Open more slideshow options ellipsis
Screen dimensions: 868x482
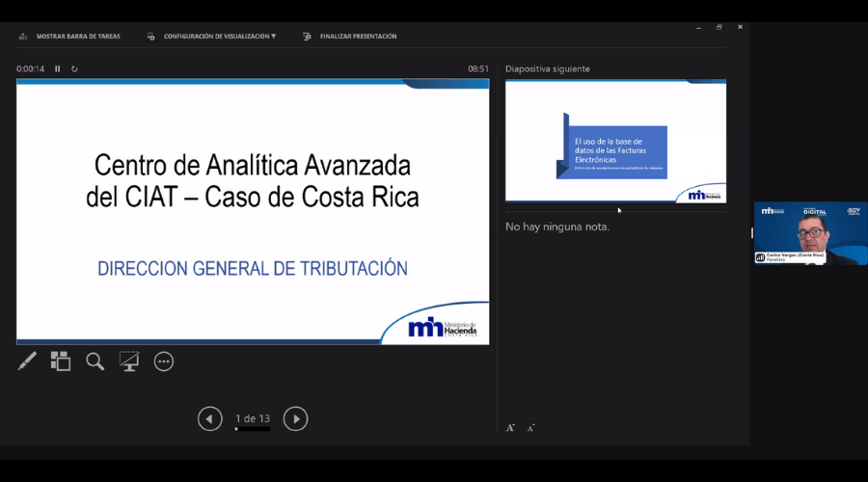tap(164, 361)
